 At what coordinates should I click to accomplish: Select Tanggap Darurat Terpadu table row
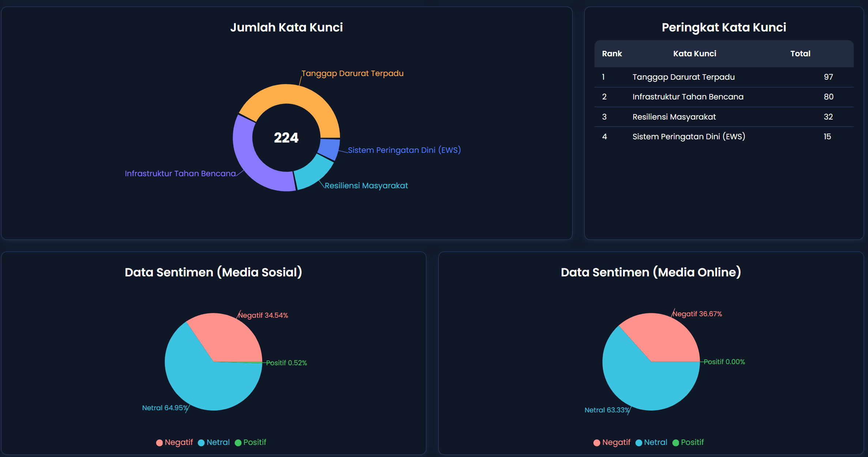click(x=683, y=77)
